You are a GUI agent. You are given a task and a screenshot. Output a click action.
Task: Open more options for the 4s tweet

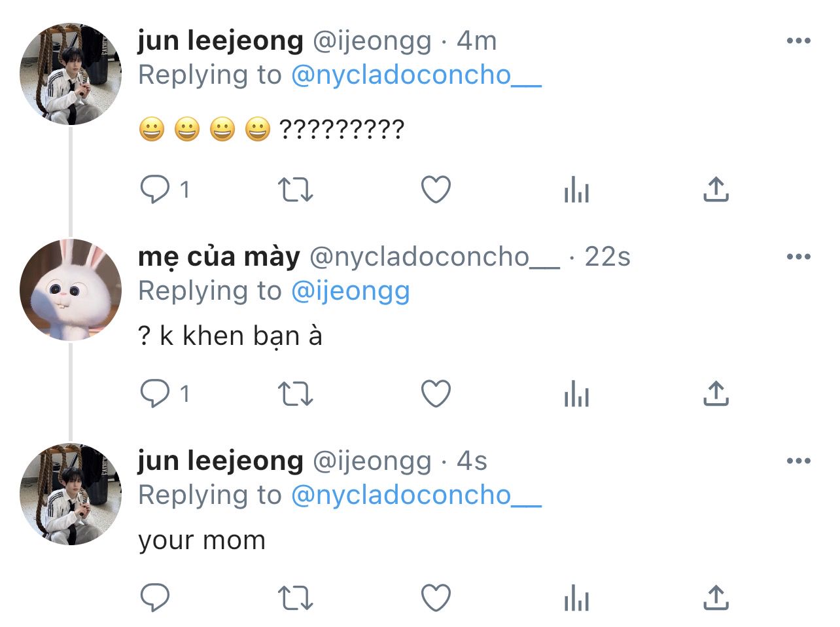798,461
